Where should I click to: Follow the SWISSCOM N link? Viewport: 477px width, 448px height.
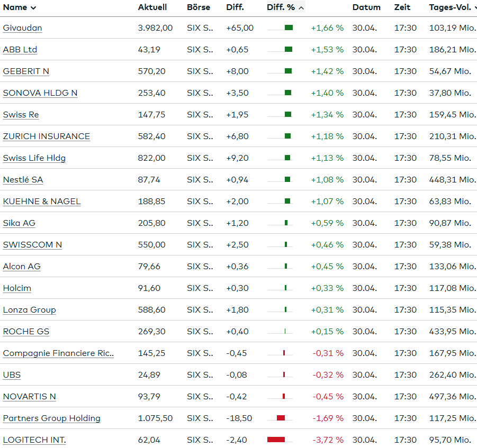point(32,245)
